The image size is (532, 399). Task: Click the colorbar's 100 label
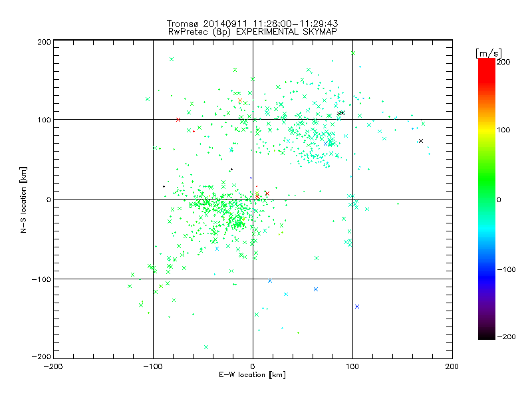click(x=503, y=130)
